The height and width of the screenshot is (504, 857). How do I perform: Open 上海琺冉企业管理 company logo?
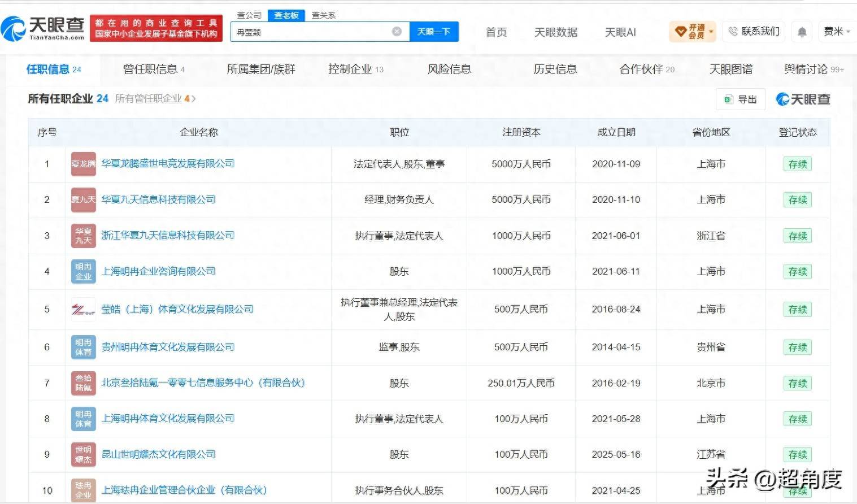(84, 490)
